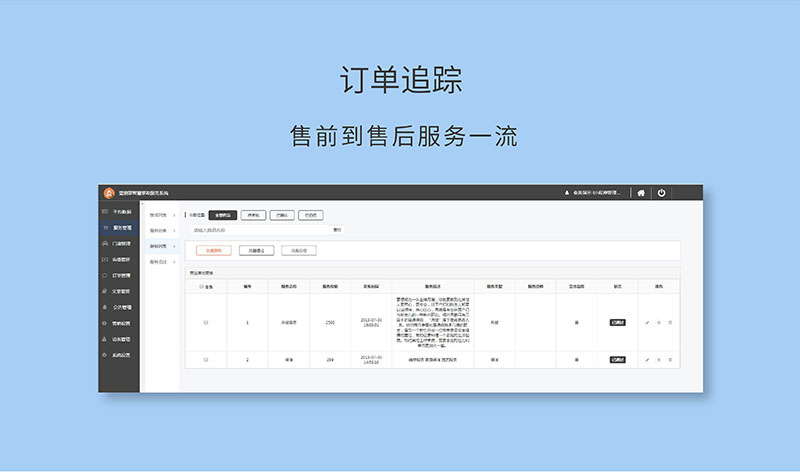Select the dark filled status filter button
This screenshot has width=800, height=473.
click(222, 215)
